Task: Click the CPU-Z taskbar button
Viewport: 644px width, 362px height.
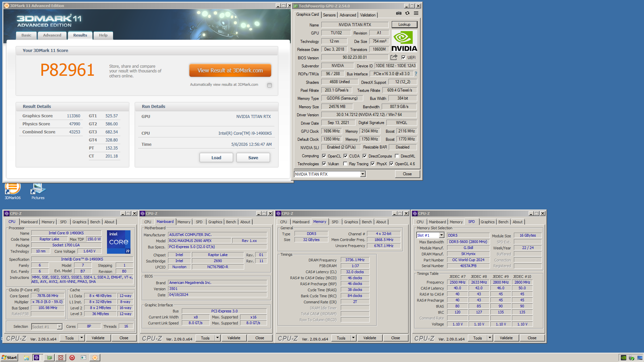Action: (37, 358)
